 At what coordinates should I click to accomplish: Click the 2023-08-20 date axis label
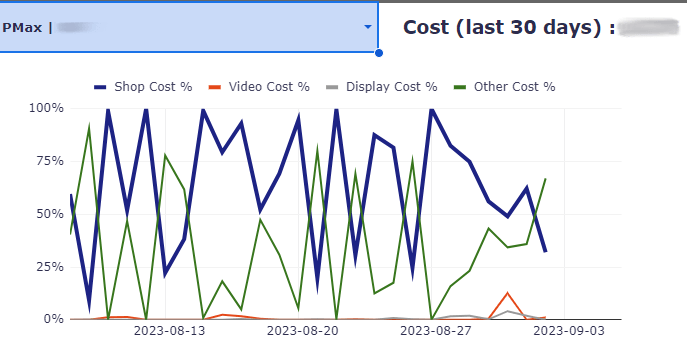[302, 331]
